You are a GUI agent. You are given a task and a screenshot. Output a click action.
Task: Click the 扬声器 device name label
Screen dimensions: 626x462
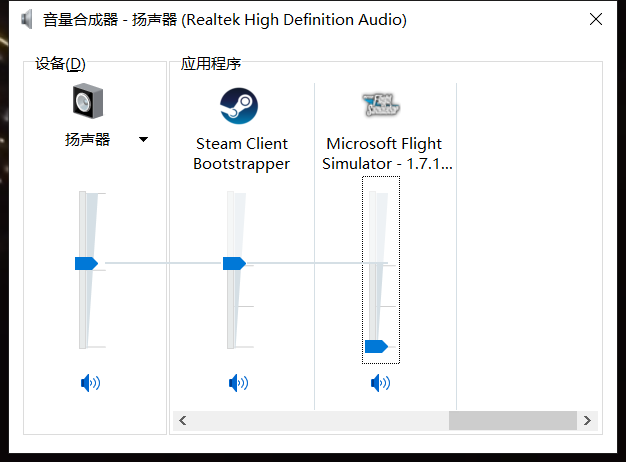tap(88, 140)
